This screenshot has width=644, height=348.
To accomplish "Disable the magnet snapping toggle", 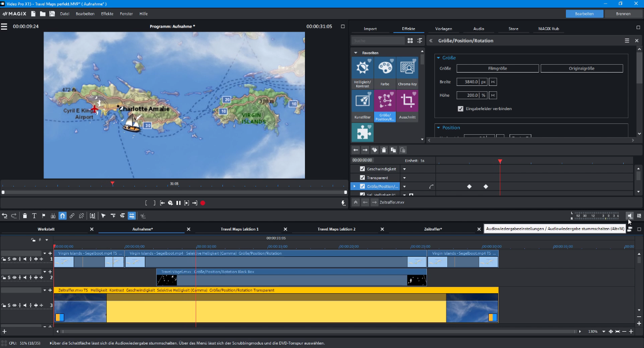I will pyautogui.click(x=62, y=216).
